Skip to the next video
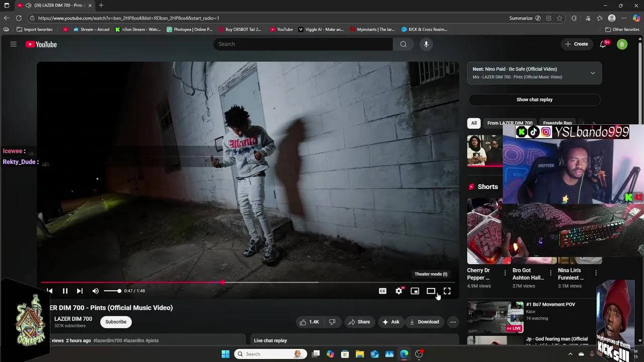 (x=79, y=291)
